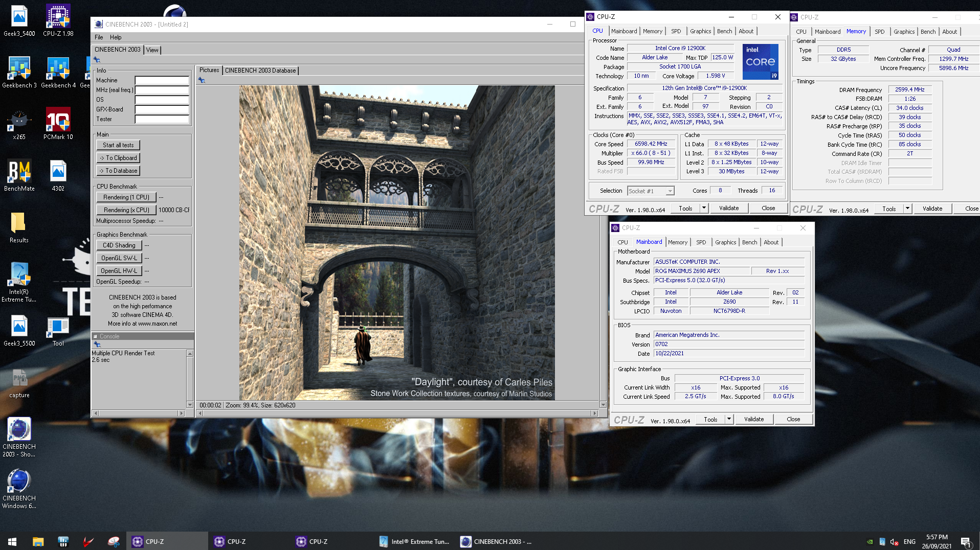Open the 4302 image file icon
Viewport: 980px width, 550px height.
pos(58,175)
